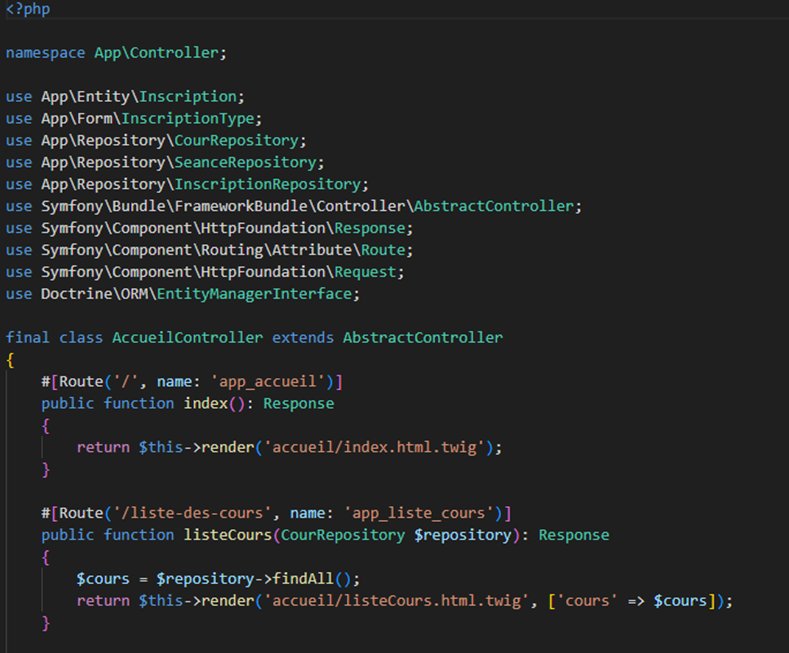
Task: Click 'App\Controller' in the namespace line
Action: [x=156, y=53]
